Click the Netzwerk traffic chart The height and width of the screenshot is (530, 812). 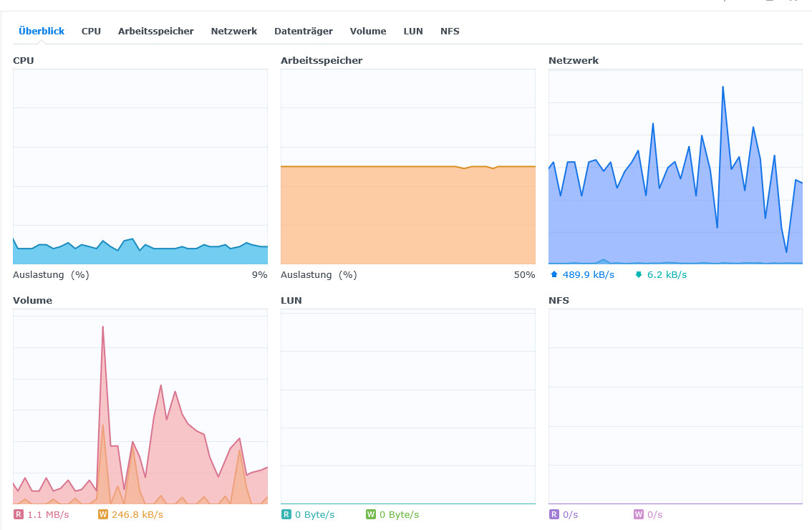pyautogui.click(x=675, y=166)
